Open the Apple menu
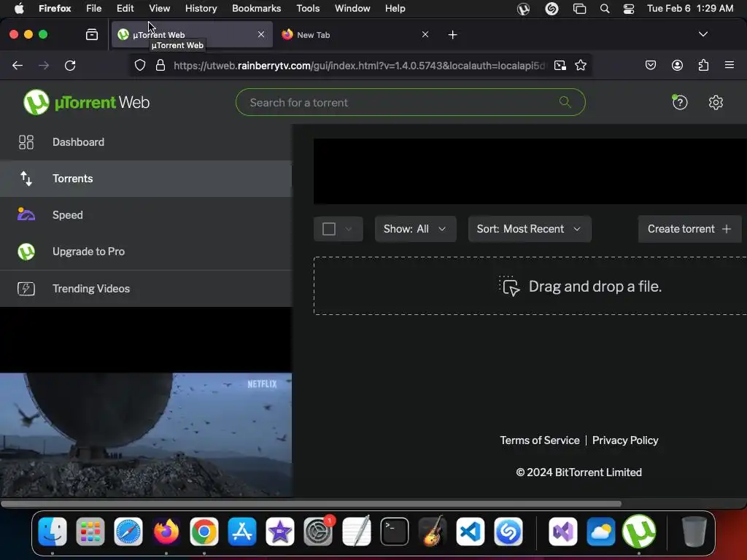The height and width of the screenshot is (560, 747). (x=19, y=9)
